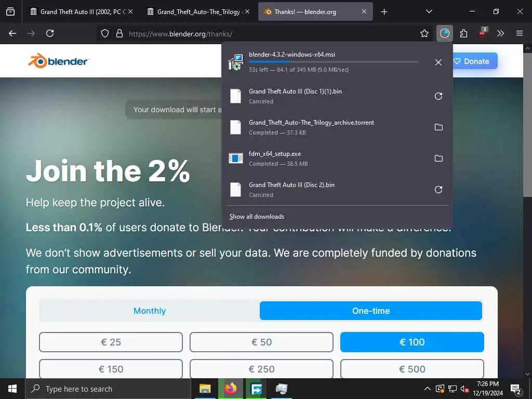Choose the € 250 donation amount
Viewport: 532px width, 399px height.
click(262, 369)
